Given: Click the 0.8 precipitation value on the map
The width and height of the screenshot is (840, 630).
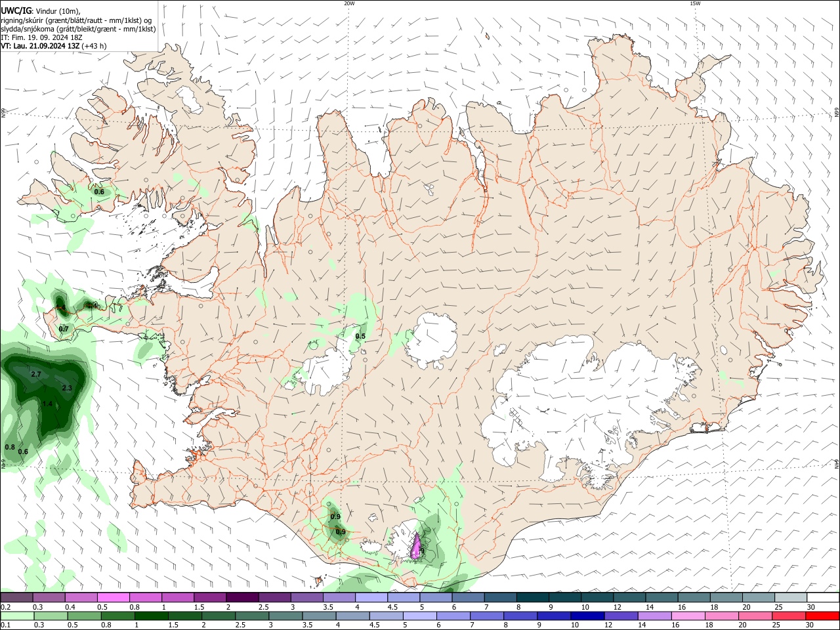Looking at the screenshot, I should [x=10, y=447].
